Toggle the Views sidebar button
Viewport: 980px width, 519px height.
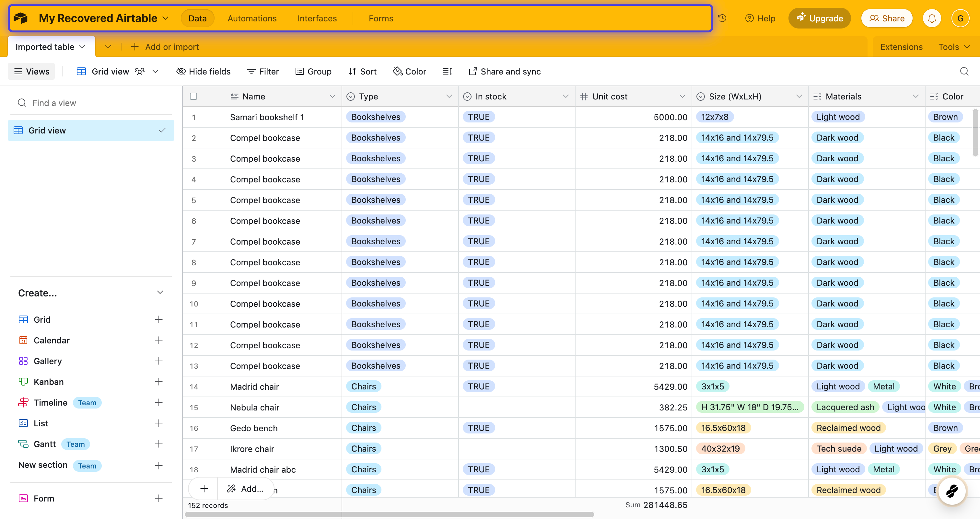[31, 71]
